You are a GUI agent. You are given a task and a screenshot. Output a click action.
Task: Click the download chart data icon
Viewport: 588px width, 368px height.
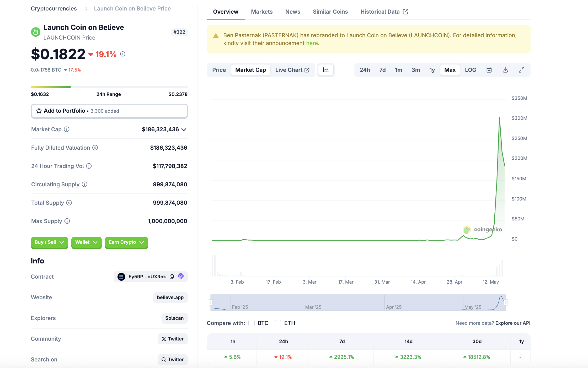505,70
